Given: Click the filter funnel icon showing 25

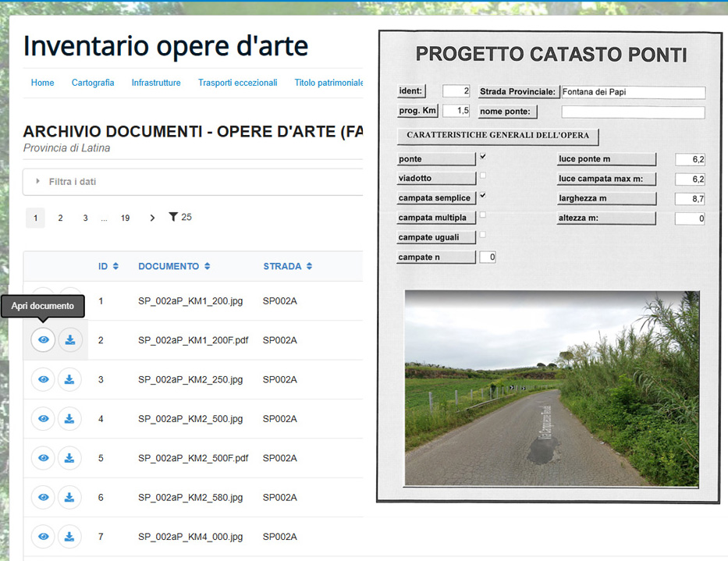Looking at the screenshot, I should coord(173,218).
